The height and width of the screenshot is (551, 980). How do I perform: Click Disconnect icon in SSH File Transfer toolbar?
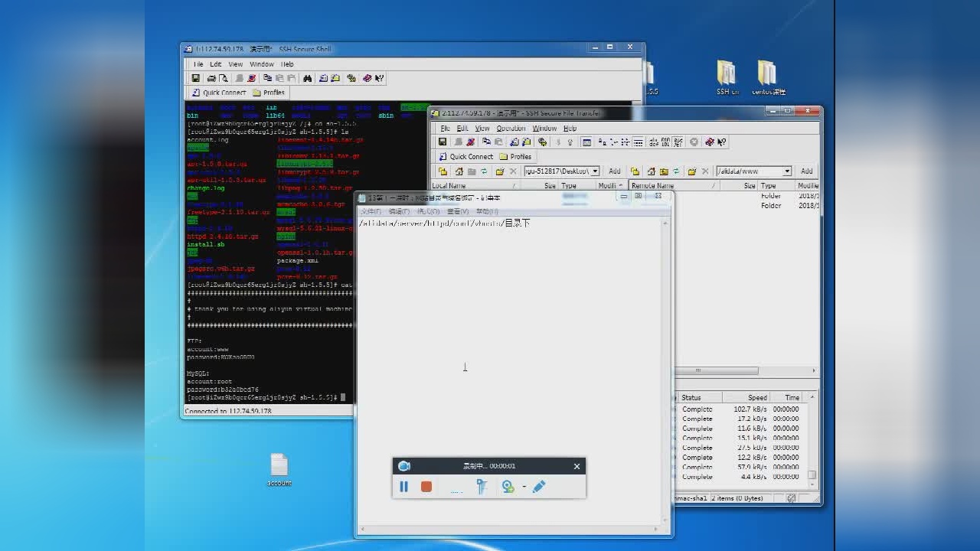pos(470,142)
